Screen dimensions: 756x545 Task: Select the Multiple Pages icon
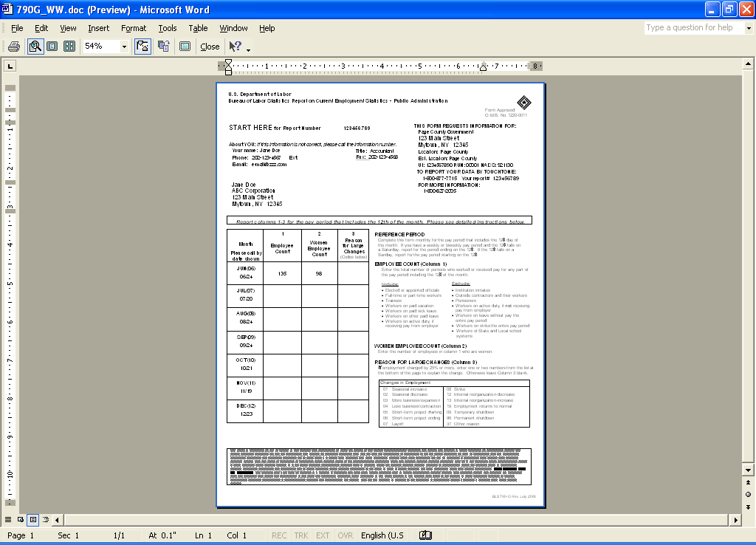click(69, 47)
